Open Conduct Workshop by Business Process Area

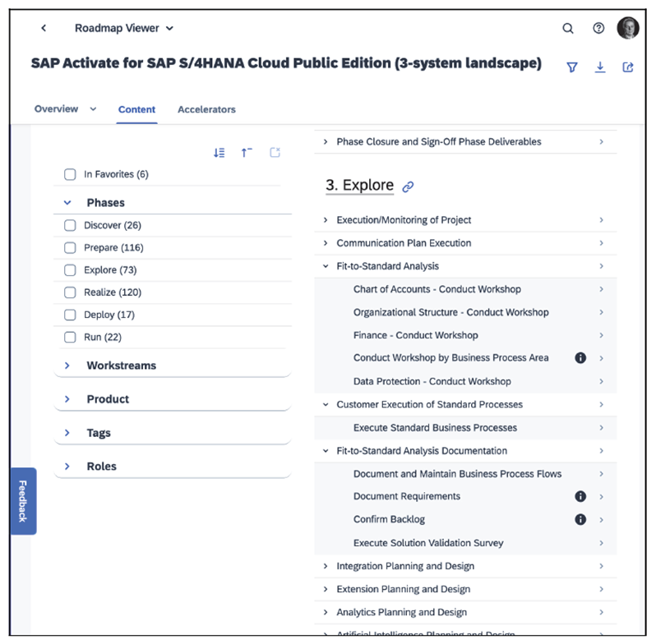point(451,358)
